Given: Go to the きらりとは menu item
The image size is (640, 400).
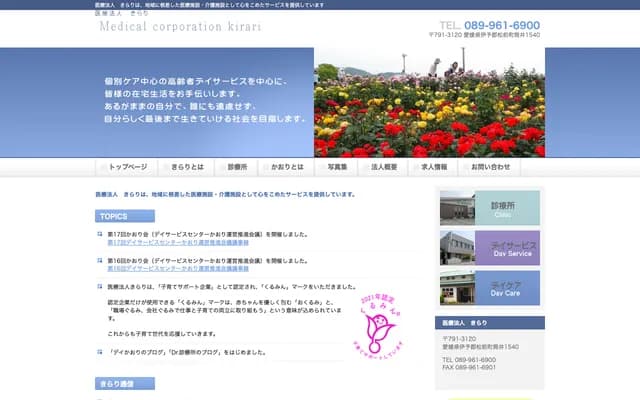Looking at the screenshot, I should pyautogui.click(x=185, y=168).
